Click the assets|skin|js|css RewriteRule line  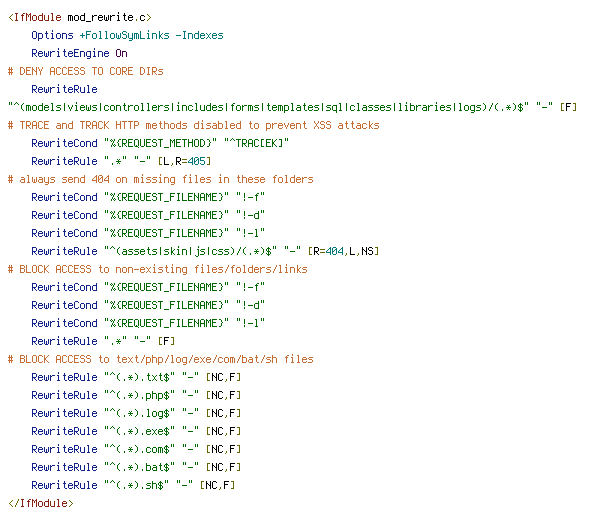(205, 251)
